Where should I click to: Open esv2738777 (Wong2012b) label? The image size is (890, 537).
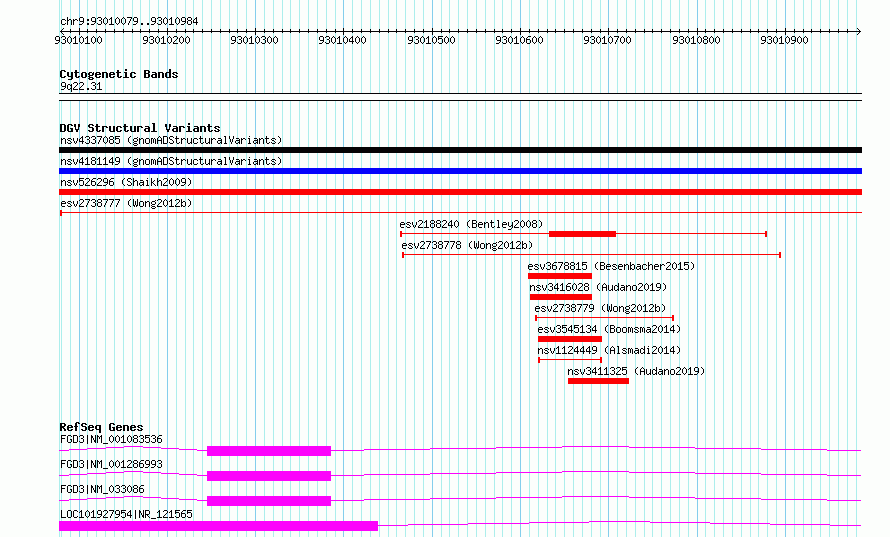(x=126, y=203)
